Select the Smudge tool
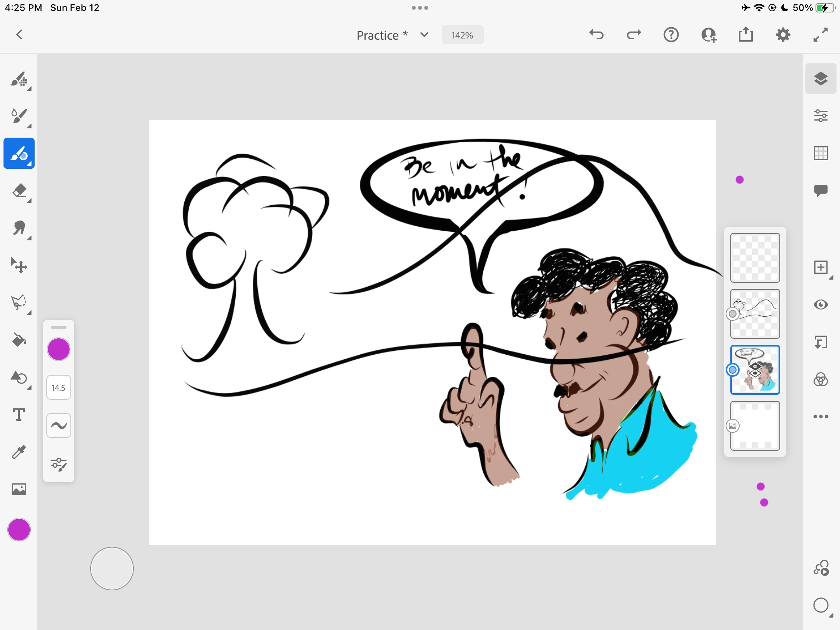 click(19, 228)
